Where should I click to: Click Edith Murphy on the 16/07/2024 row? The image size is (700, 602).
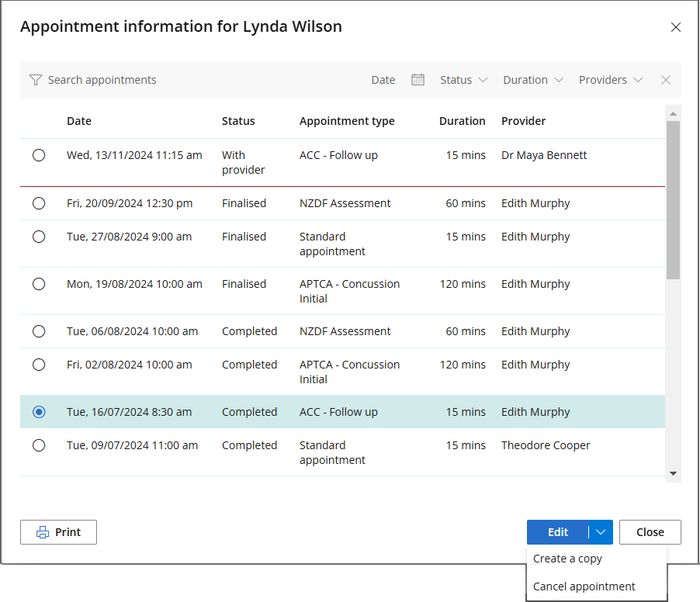click(535, 412)
